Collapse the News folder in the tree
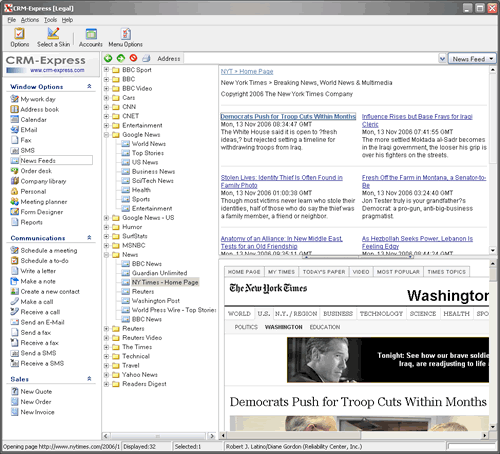Viewport: 500px width, 454px height. [106, 255]
